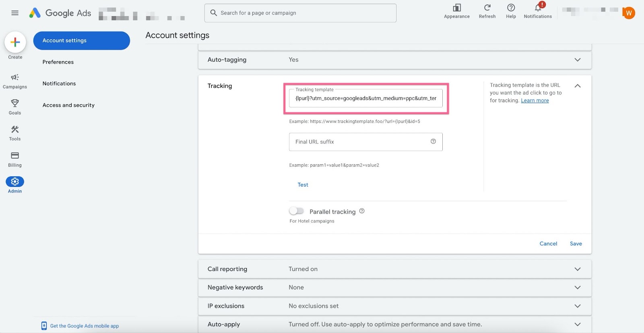644x333 pixels.
Task: Open Access and security menu item
Action: tap(68, 105)
